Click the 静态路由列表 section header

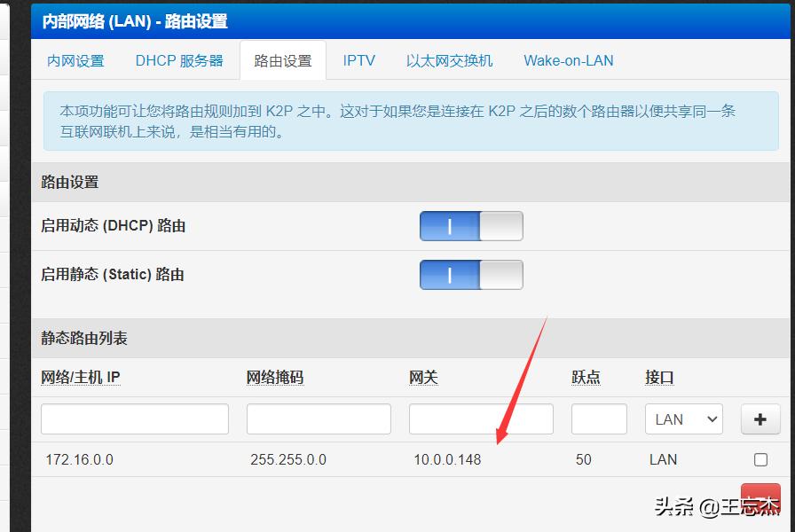click(x=82, y=338)
